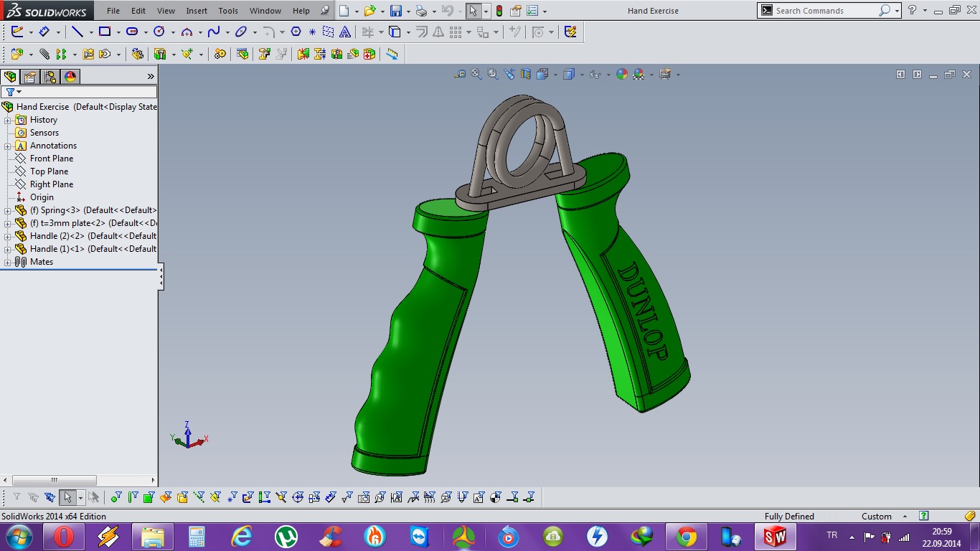Click the Print icon

coord(422,11)
